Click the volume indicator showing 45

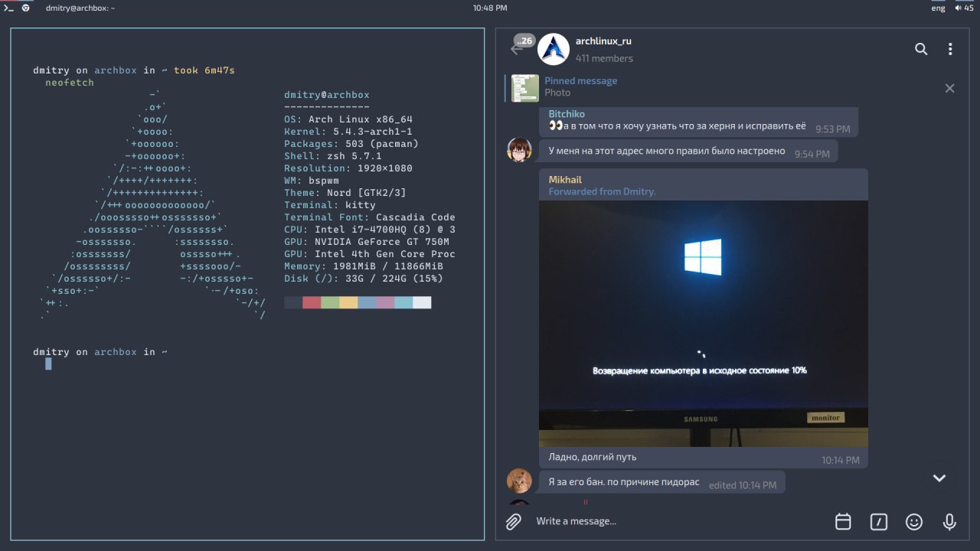pyautogui.click(x=964, y=8)
